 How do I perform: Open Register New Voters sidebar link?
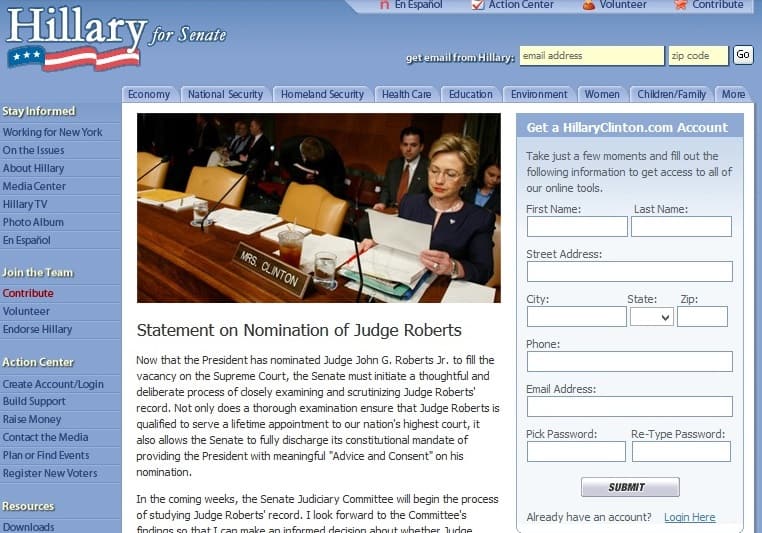[50, 473]
